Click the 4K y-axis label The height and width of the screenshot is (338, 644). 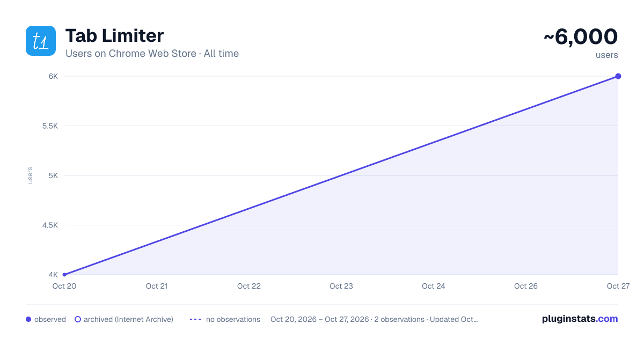coord(53,275)
